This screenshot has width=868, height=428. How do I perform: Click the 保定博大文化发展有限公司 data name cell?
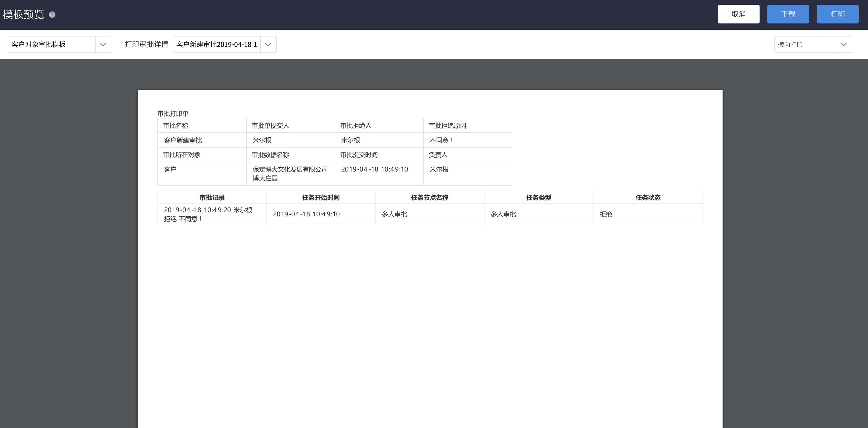(x=290, y=174)
